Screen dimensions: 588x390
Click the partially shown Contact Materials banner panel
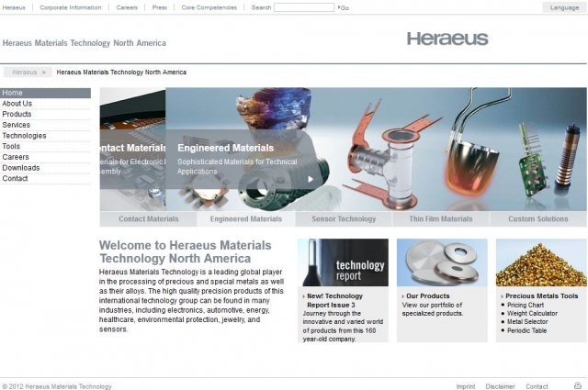tap(132, 149)
